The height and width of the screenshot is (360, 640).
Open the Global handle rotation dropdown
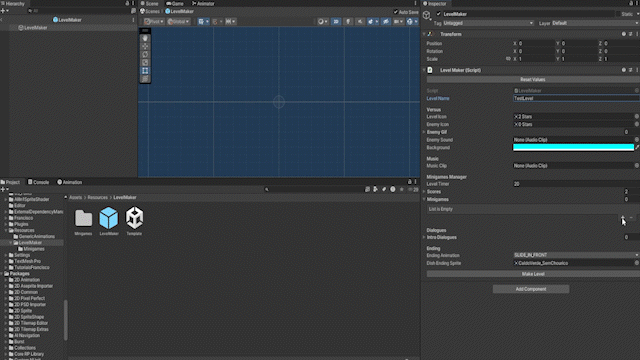(x=178, y=22)
